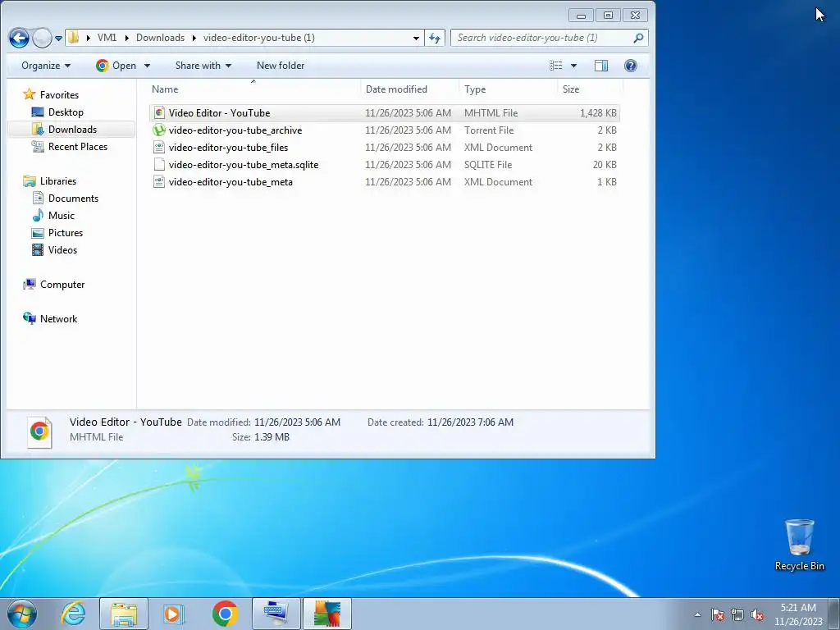The width and height of the screenshot is (840, 630).
Task: Refresh the folder view
Action: [x=435, y=38]
